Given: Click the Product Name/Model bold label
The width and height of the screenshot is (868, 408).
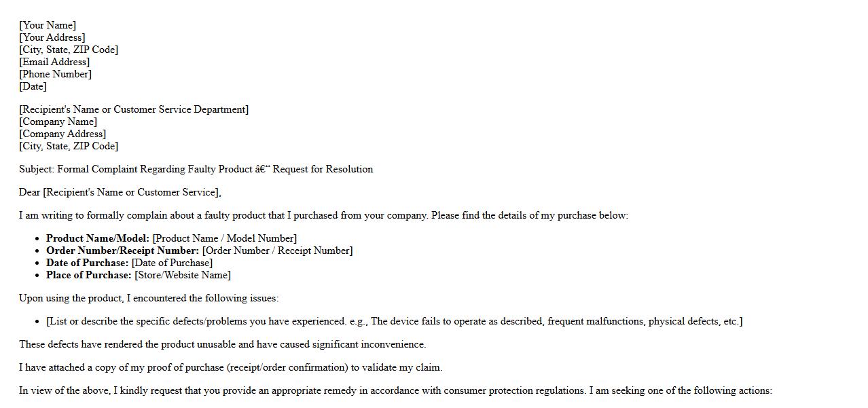Looking at the screenshot, I should (x=98, y=238).
